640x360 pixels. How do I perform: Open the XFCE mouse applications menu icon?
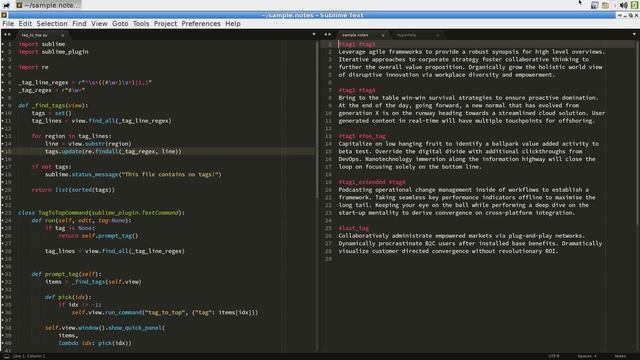[x=6, y=5]
